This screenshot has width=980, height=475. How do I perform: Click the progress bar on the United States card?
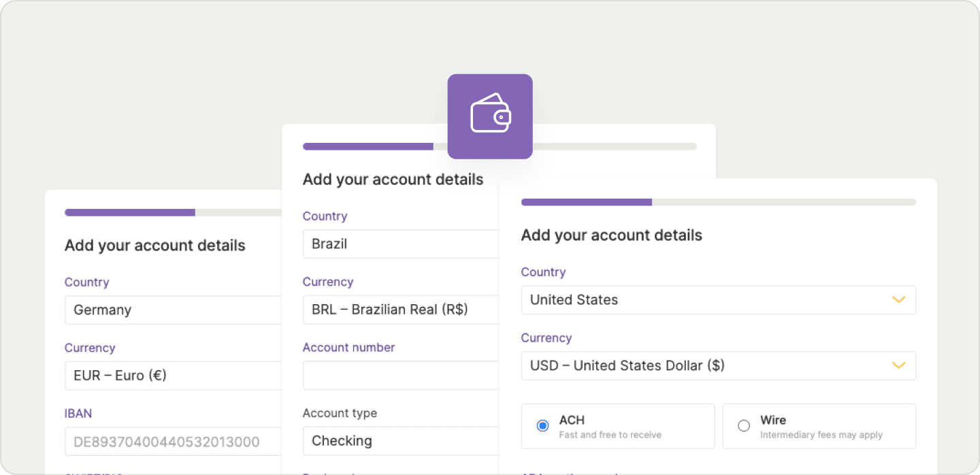718,201
